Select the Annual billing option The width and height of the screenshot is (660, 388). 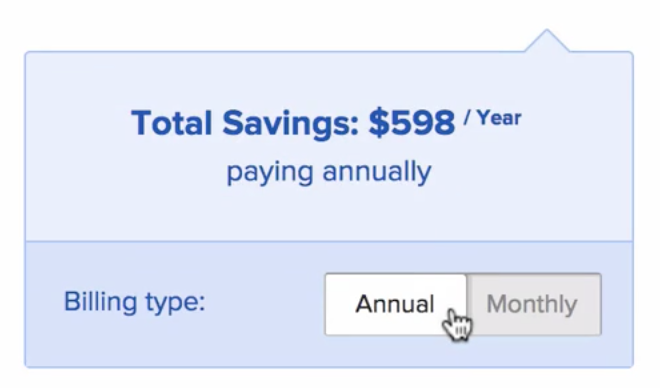(x=396, y=304)
